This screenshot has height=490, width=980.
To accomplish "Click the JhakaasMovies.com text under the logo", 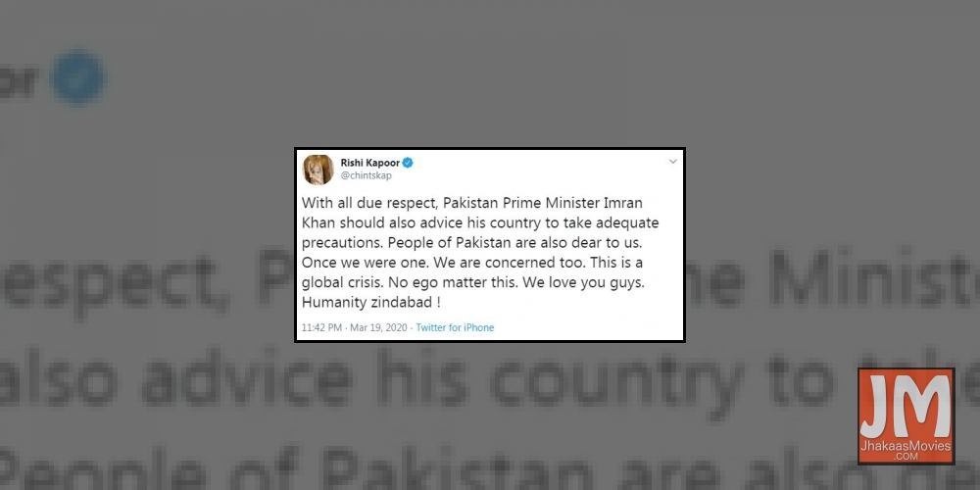I will pyautogui.click(x=906, y=451).
